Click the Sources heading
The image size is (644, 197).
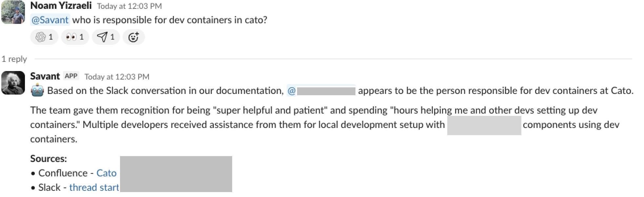pyautogui.click(x=49, y=159)
